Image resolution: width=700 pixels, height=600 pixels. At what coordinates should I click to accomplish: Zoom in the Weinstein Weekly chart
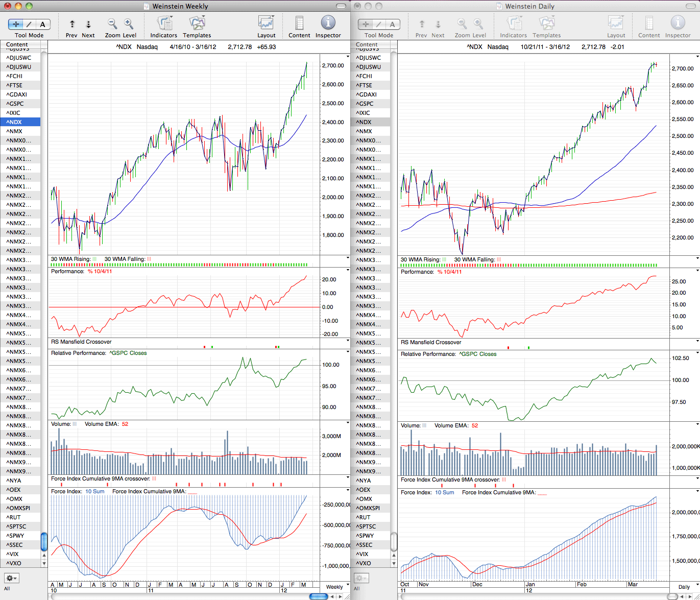click(129, 23)
